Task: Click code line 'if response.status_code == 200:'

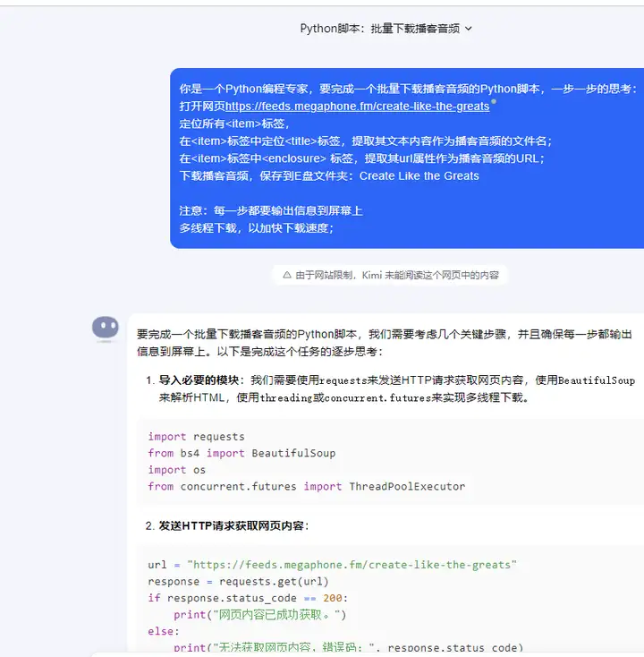Action: point(248,598)
